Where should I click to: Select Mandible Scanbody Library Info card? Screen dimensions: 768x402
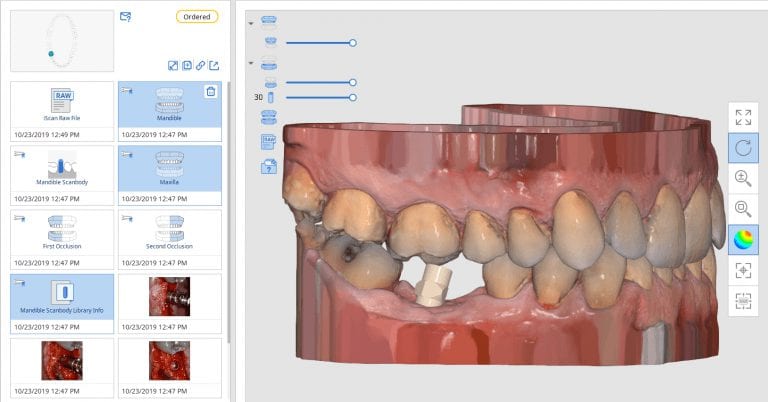point(62,304)
